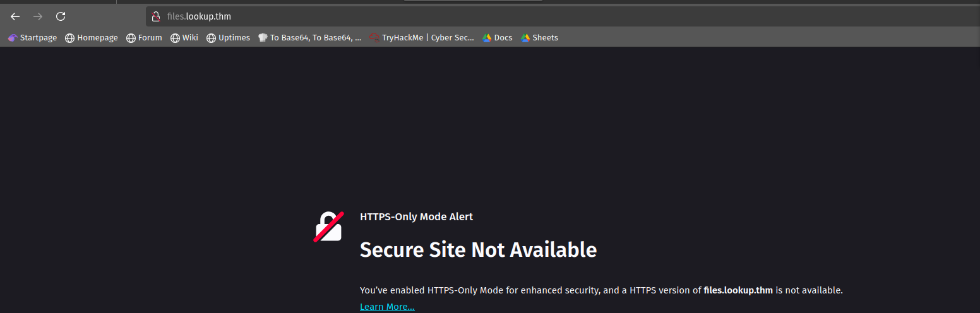Open the Google Docs bookmark
This screenshot has height=313, width=980.
click(x=497, y=38)
